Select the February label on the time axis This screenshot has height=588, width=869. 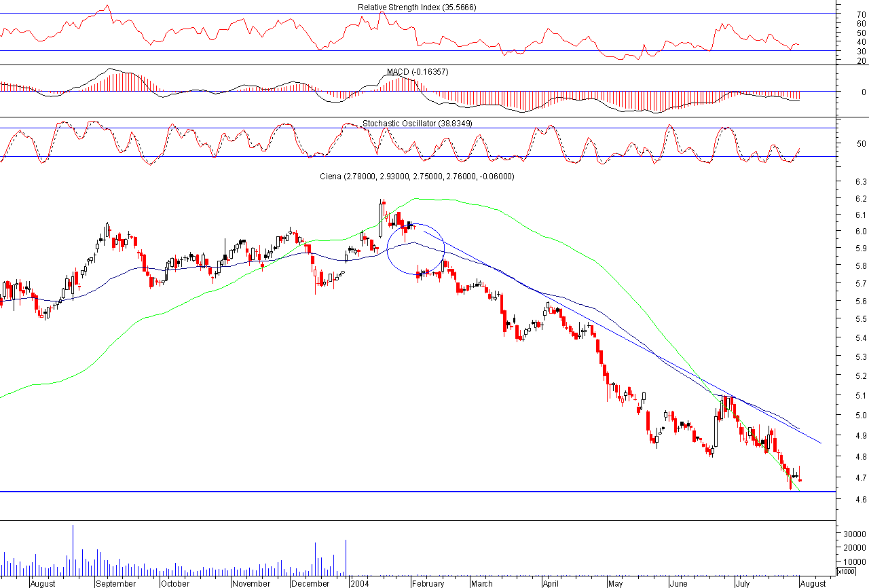428,583
